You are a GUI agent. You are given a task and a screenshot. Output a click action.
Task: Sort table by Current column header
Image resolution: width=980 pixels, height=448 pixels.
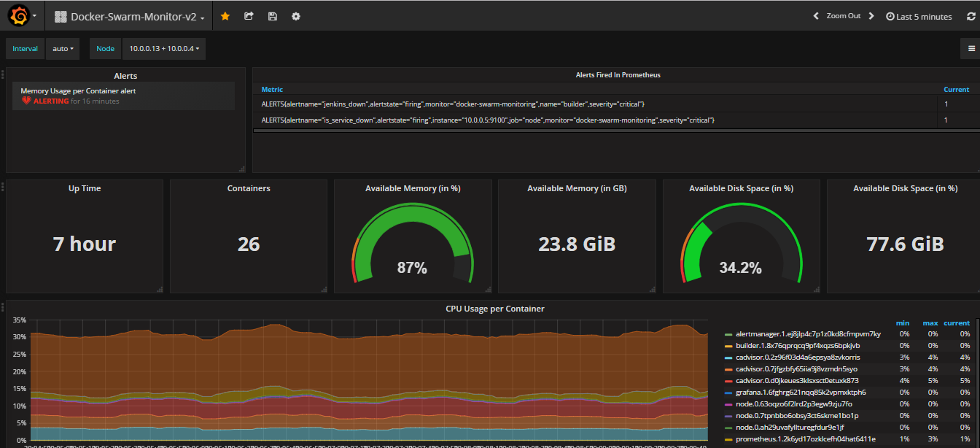coord(957,90)
